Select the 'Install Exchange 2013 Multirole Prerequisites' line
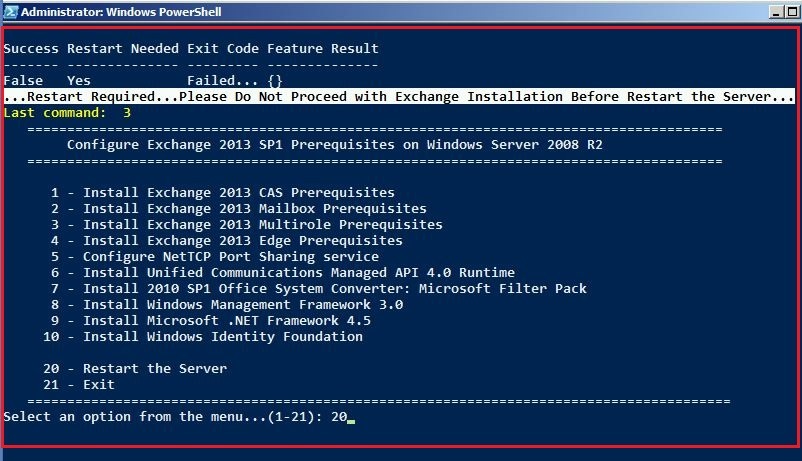This screenshot has height=461, width=802. pyautogui.click(x=262, y=224)
